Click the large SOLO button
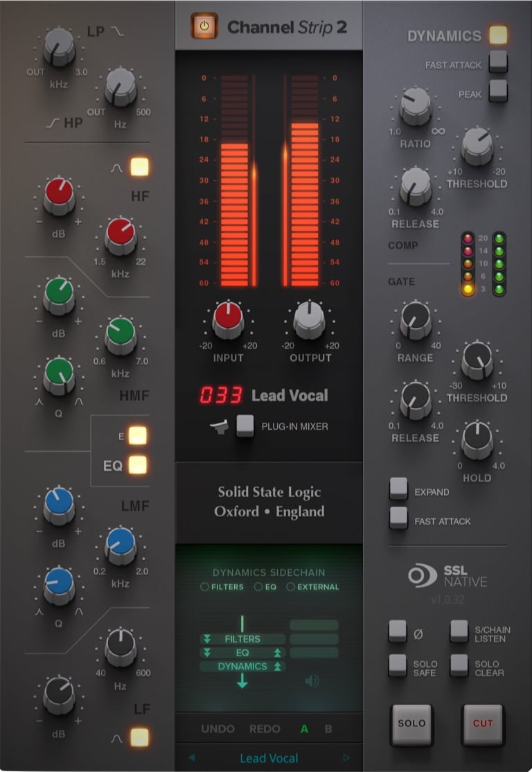This screenshot has height=772, width=532. tap(412, 724)
